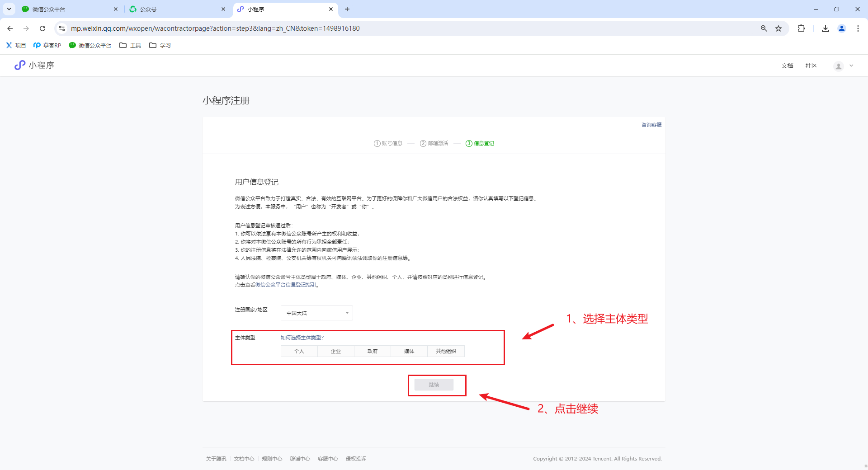Open the browser extensions puzzle icon
The height and width of the screenshot is (470, 868).
click(x=801, y=28)
